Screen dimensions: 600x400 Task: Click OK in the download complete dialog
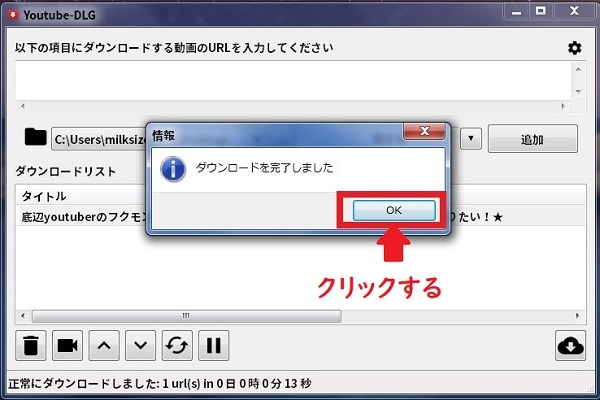coord(394,210)
